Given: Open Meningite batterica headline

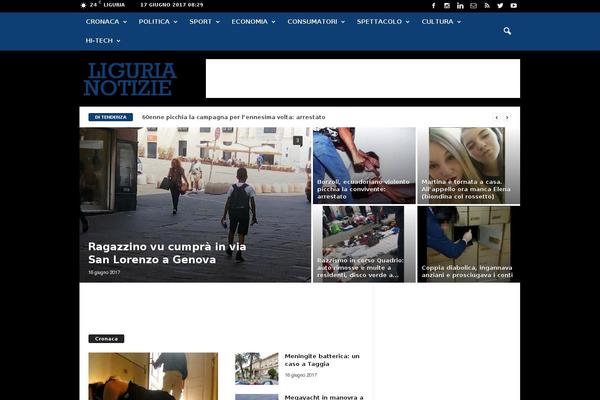Looking at the screenshot, I should (x=322, y=360).
